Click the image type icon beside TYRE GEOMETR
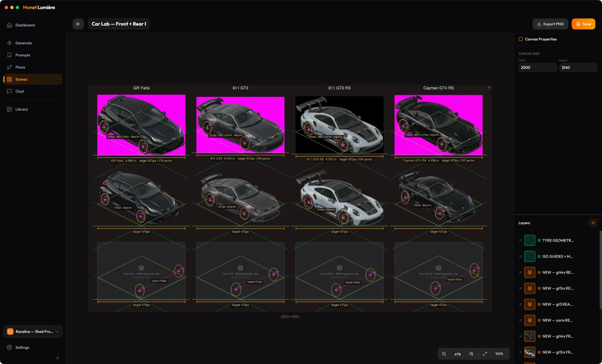This screenshot has width=602, height=364. (539, 240)
